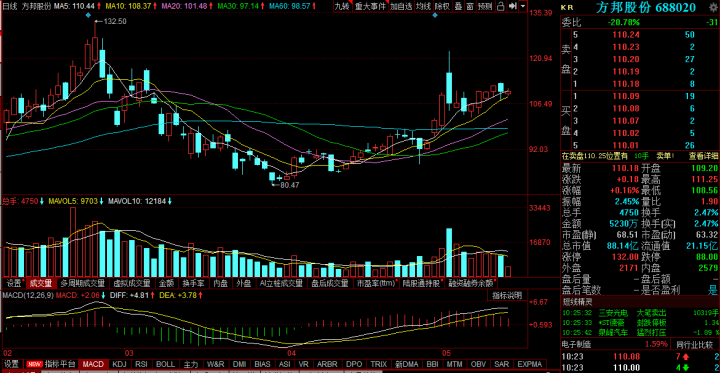Click the 同行业比较 industry comparison button
The height and width of the screenshot is (373, 720).
click(x=696, y=344)
